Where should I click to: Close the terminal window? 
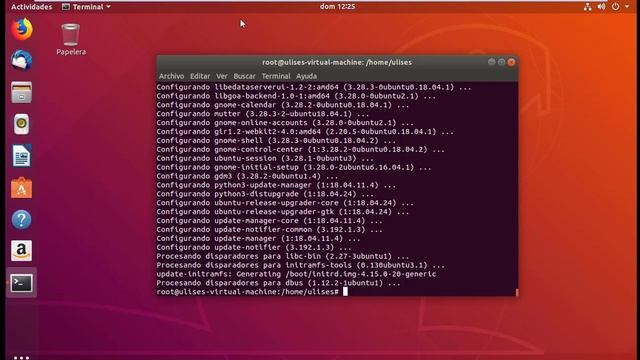click(x=511, y=62)
